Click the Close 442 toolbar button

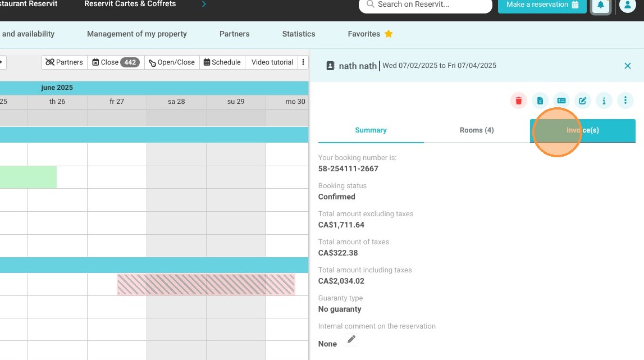point(116,62)
